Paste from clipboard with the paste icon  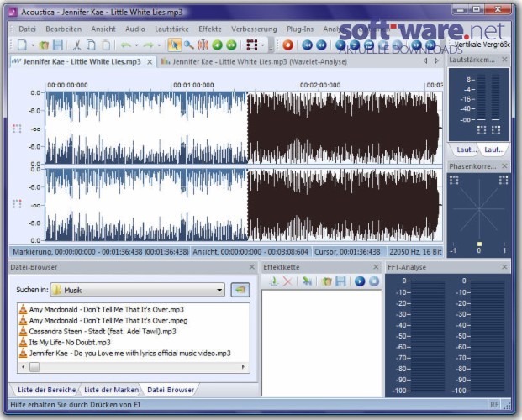point(106,45)
